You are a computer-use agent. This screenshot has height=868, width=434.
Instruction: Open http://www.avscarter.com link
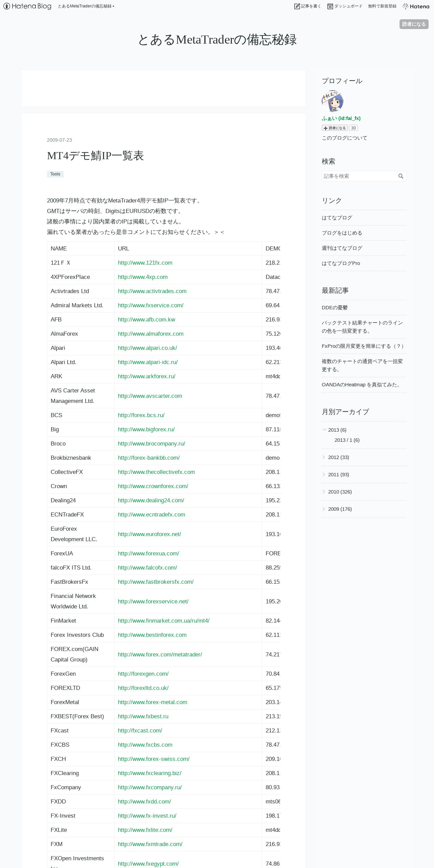pyautogui.click(x=150, y=396)
